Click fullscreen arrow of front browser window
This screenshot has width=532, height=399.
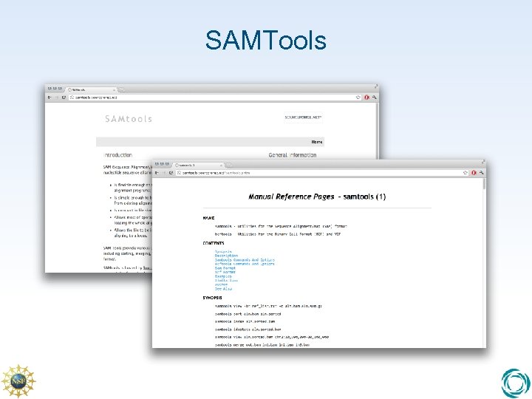[482, 162]
